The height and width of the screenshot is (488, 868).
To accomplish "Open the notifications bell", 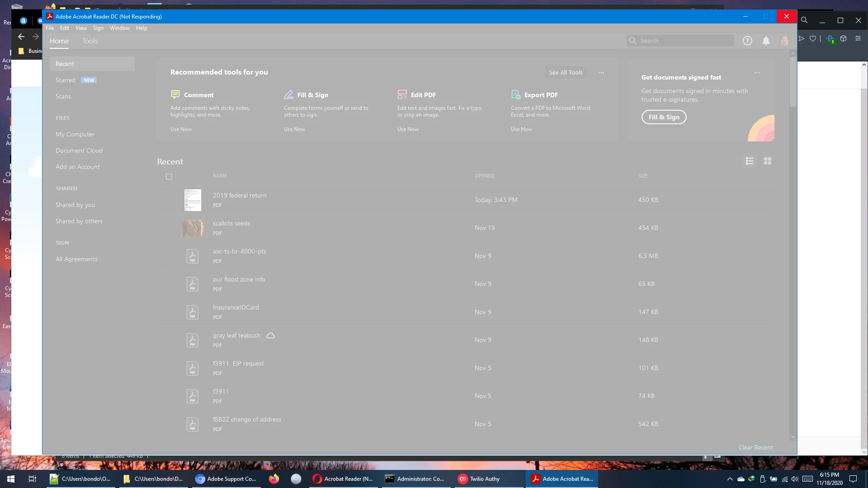I will coord(766,41).
